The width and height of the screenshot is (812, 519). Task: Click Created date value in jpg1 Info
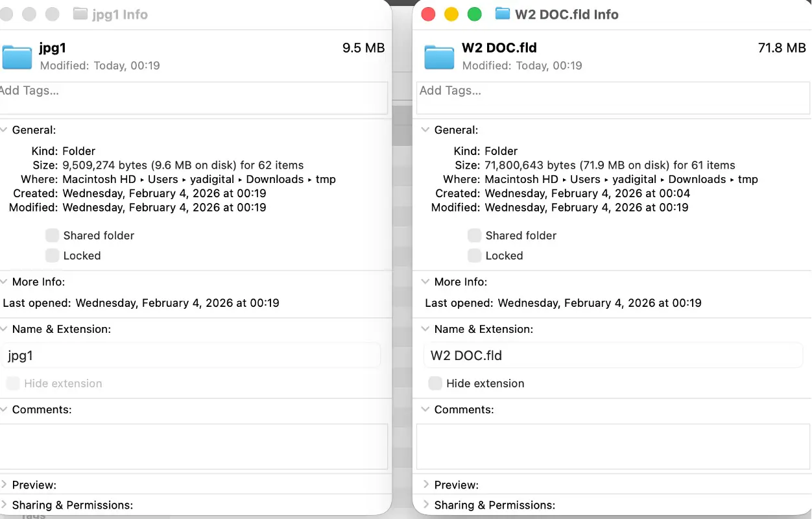point(165,193)
